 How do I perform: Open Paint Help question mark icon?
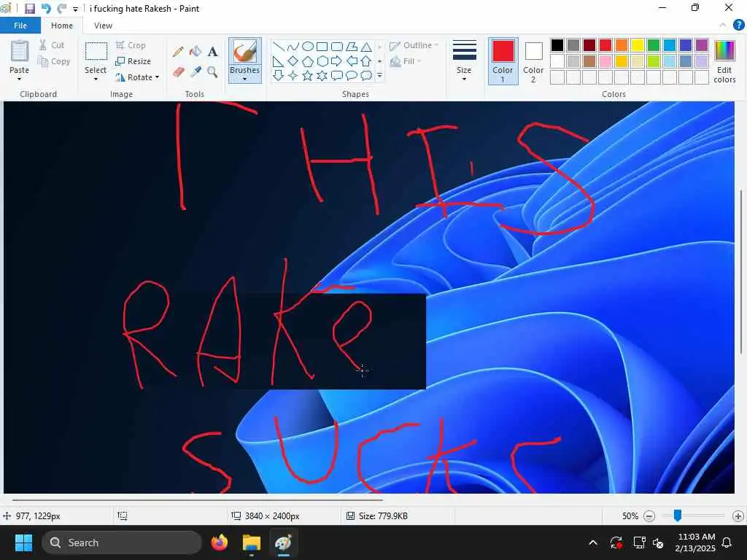click(x=738, y=25)
